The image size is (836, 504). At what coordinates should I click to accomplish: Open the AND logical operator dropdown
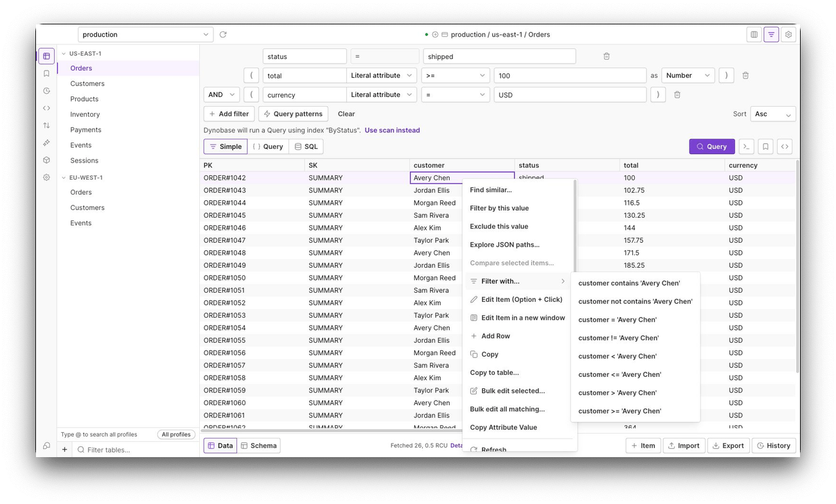(x=222, y=95)
